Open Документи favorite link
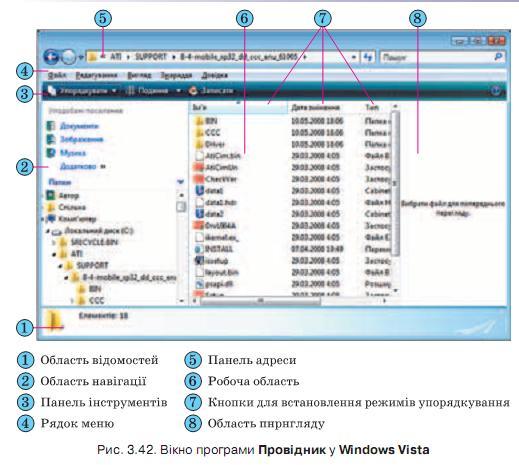 (79, 126)
